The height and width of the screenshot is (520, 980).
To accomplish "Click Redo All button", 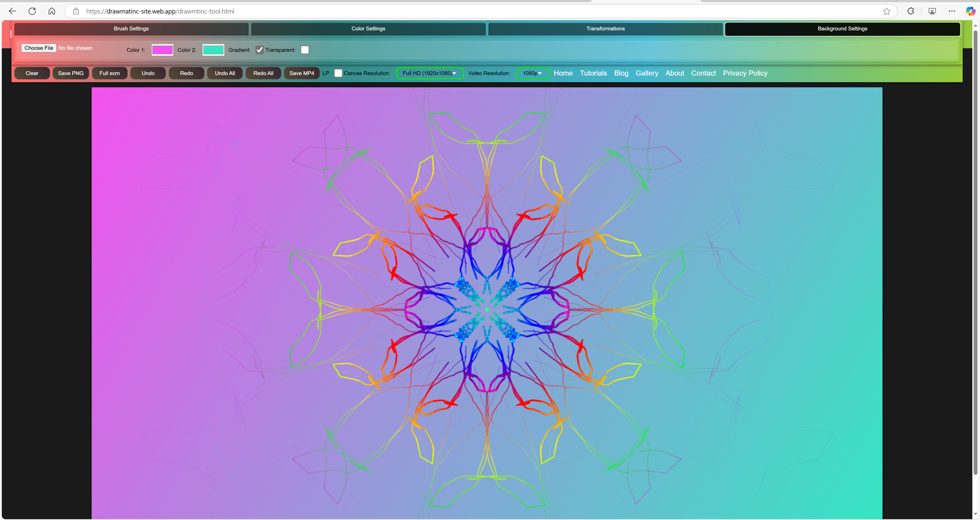I will coord(263,73).
